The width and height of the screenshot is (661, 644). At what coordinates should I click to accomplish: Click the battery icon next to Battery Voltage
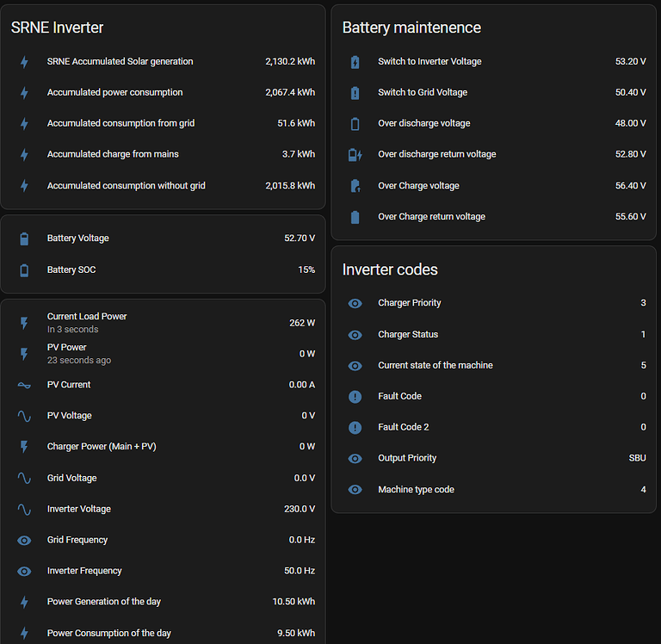(x=24, y=238)
